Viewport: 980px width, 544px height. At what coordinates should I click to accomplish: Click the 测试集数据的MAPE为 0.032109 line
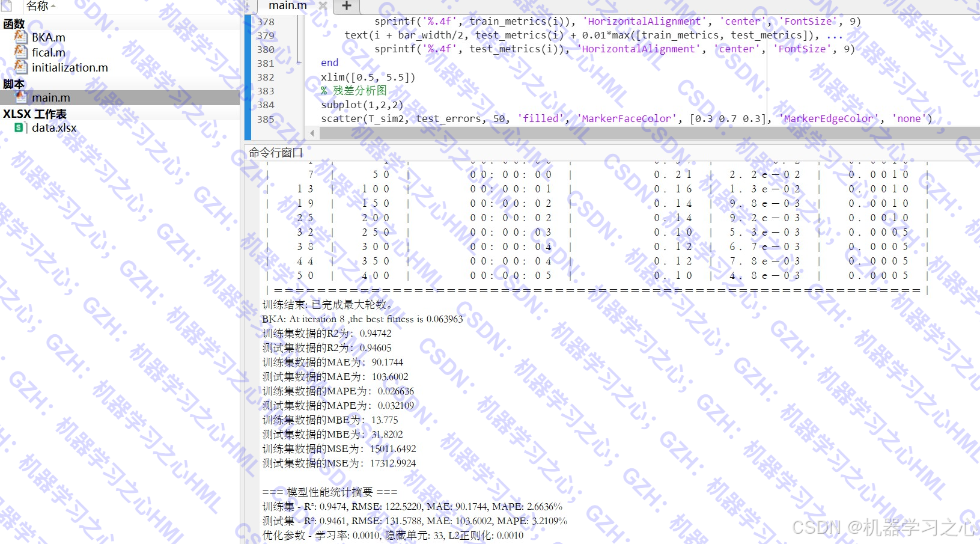click(x=338, y=405)
